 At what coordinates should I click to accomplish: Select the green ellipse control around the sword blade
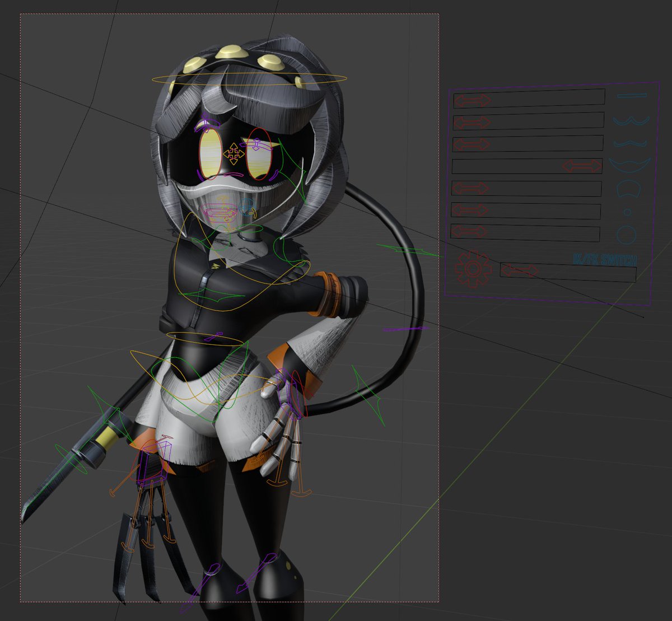coord(72,458)
